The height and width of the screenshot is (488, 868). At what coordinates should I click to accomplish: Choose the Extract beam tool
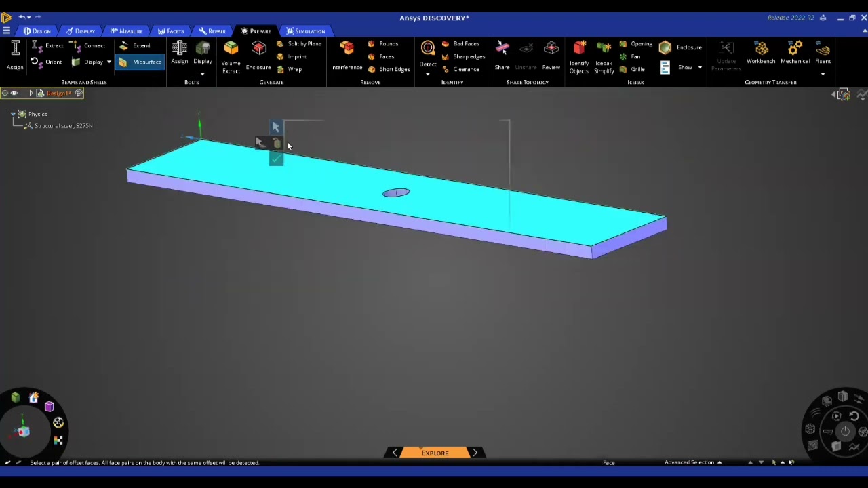point(47,46)
